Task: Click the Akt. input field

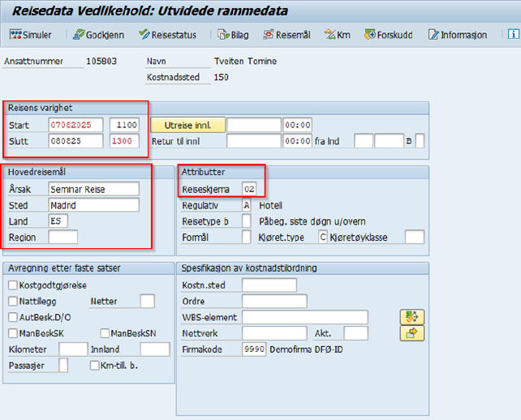Action: click(356, 333)
